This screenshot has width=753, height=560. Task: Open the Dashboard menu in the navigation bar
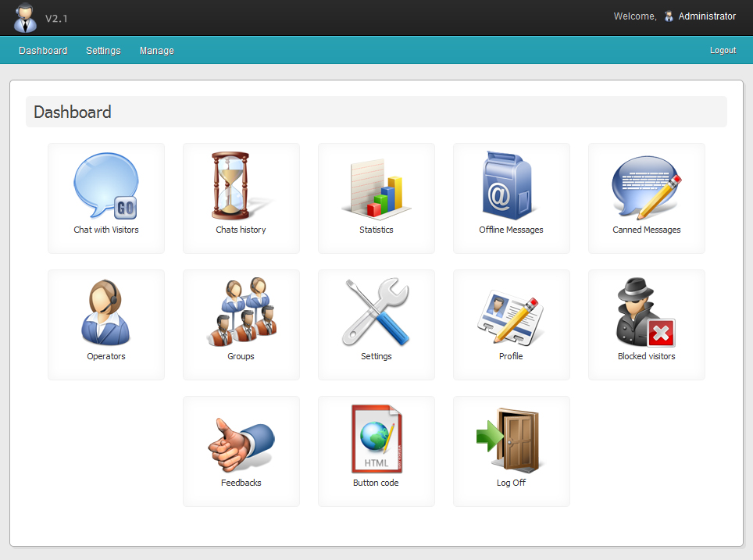pos(43,51)
